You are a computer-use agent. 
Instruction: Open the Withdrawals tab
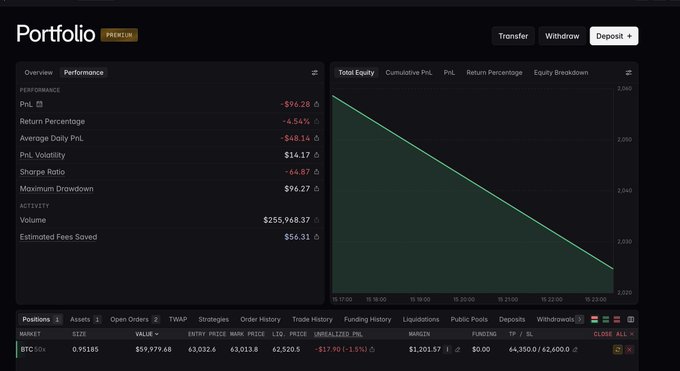point(555,319)
